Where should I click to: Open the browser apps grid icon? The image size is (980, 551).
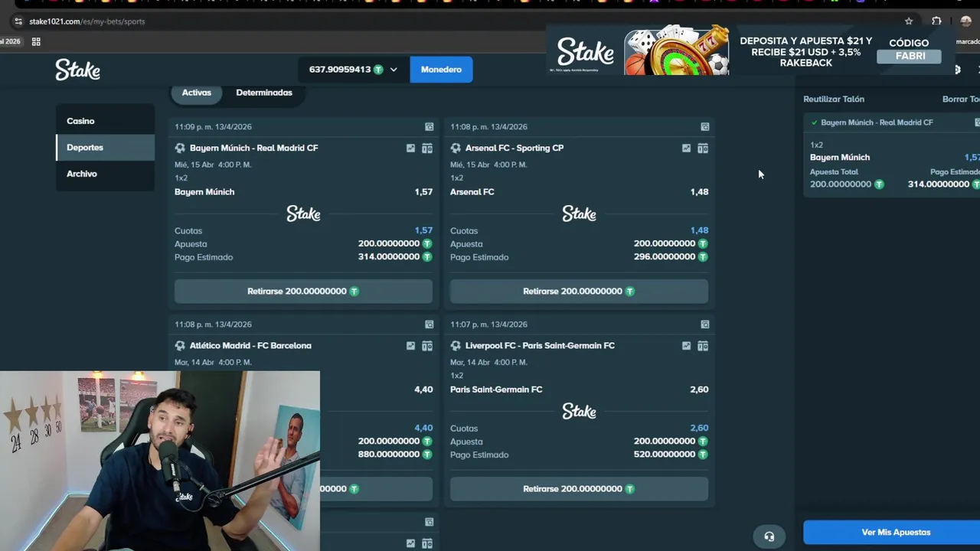click(x=36, y=41)
